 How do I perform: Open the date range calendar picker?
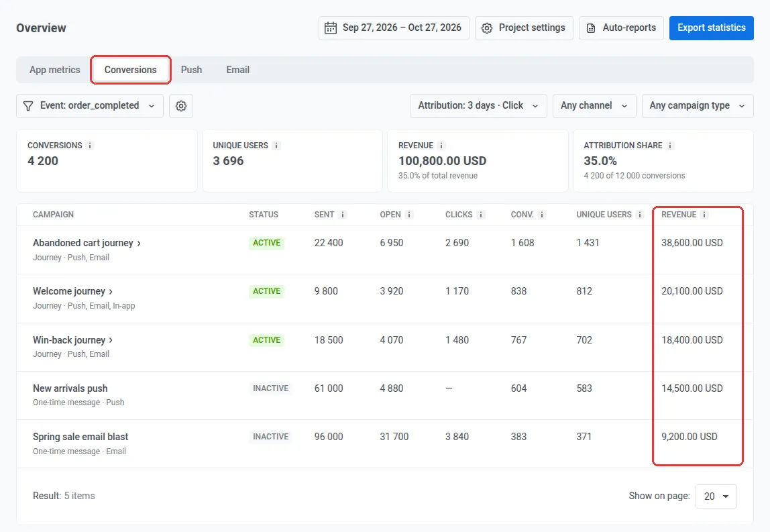point(331,28)
